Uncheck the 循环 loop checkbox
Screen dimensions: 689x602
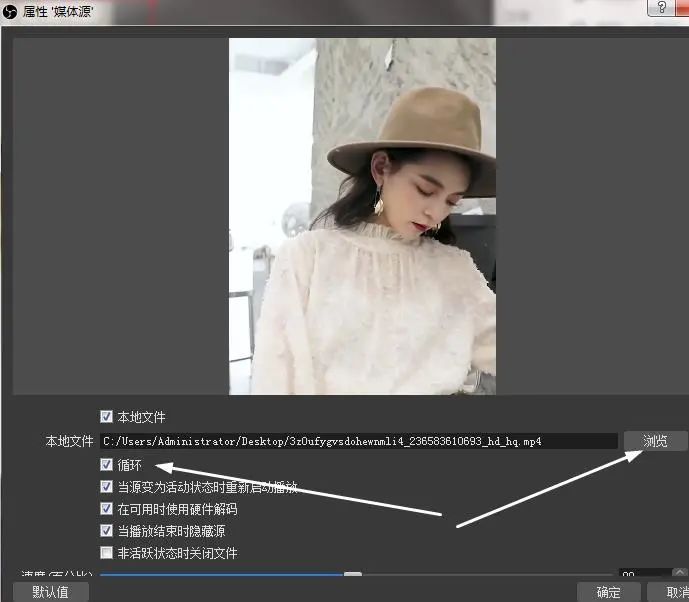coord(107,465)
